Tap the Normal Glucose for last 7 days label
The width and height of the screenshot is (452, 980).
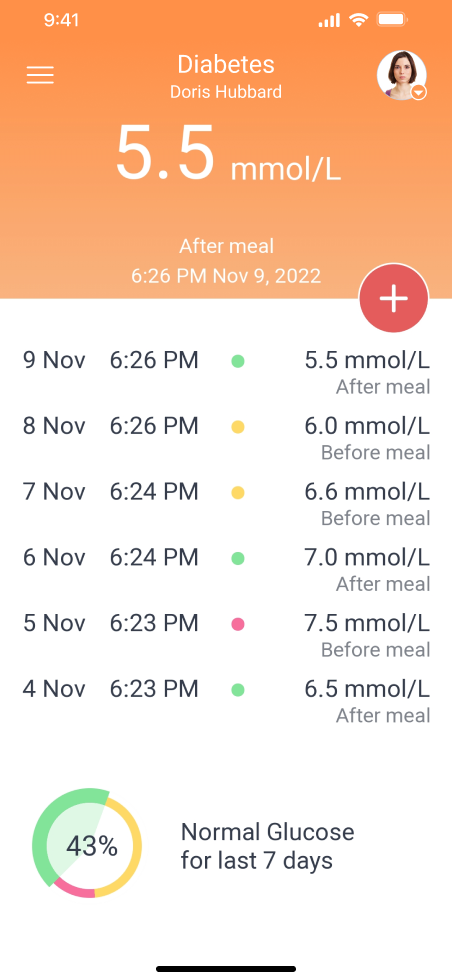pyautogui.click(x=268, y=846)
